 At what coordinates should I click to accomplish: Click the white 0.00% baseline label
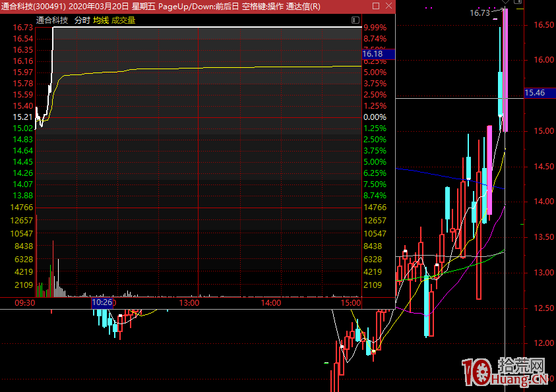click(x=375, y=117)
